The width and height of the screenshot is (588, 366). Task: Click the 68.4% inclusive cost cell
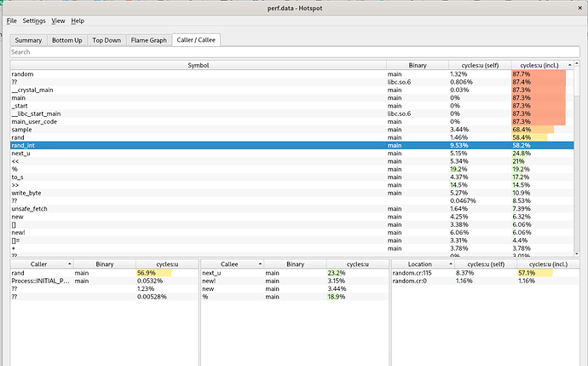click(542, 130)
